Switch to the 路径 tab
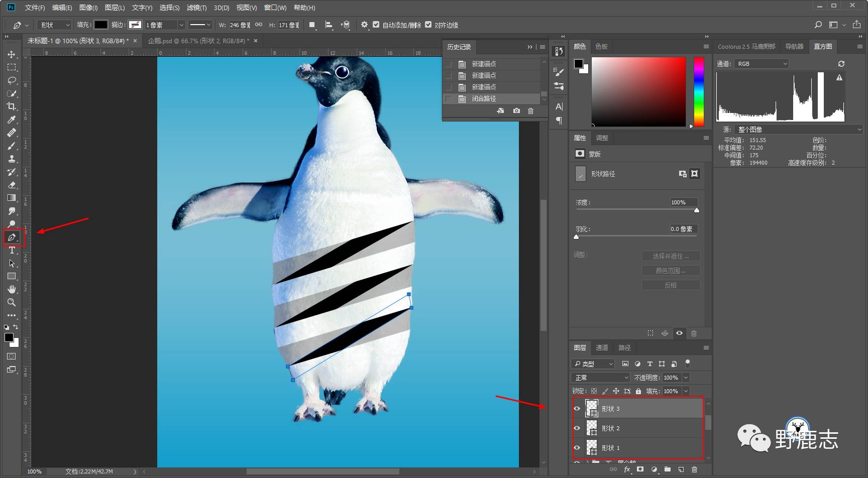The height and width of the screenshot is (478, 868). click(x=624, y=347)
